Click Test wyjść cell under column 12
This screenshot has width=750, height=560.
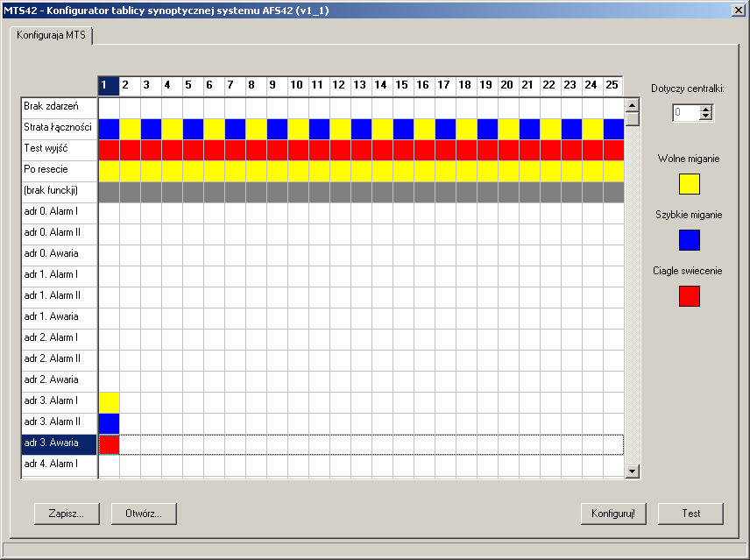pos(341,150)
